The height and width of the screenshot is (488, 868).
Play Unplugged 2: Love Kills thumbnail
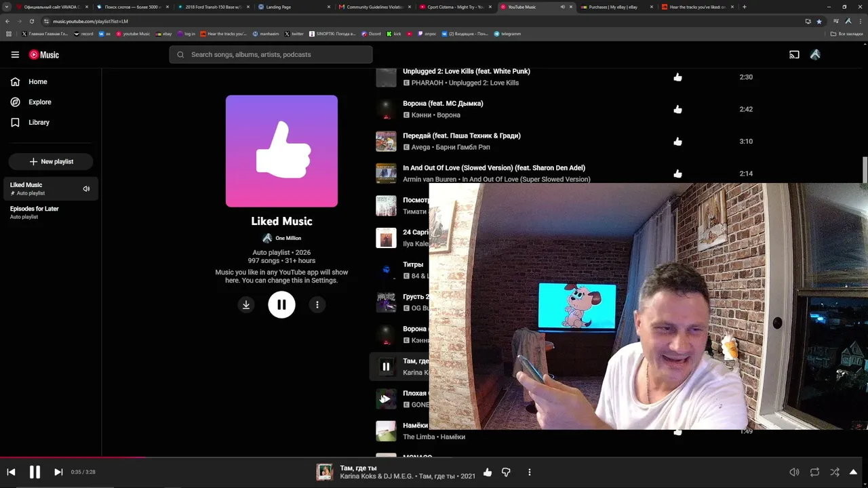pyautogui.click(x=386, y=77)
